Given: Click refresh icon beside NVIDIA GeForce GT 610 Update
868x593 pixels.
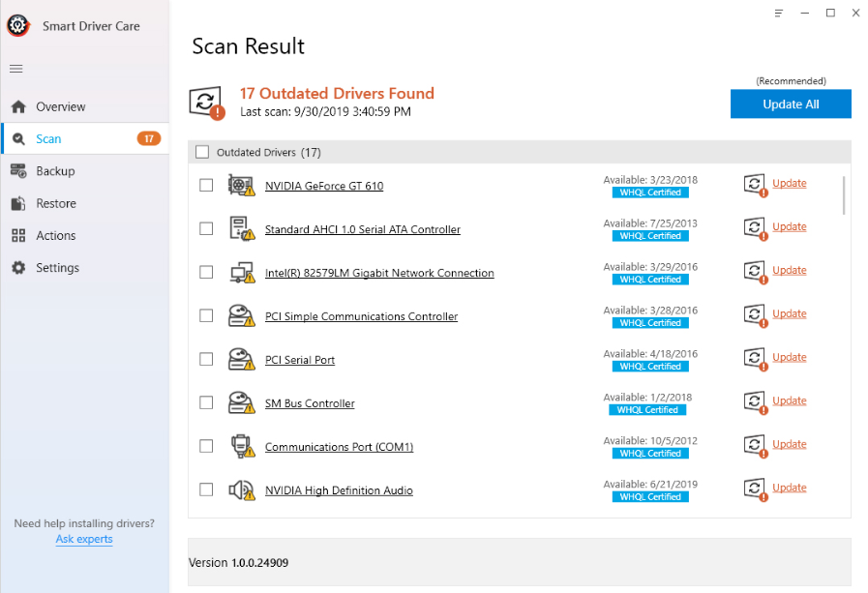Looking at the screenshot, I should pos(756,185).
